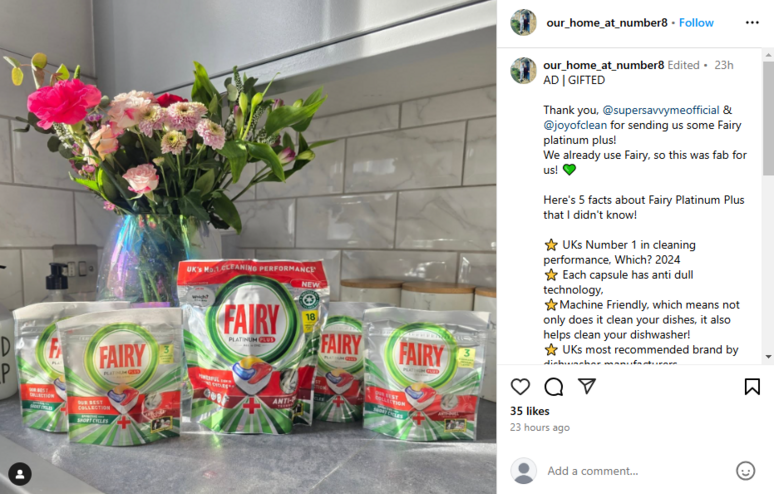Open @supersavvymeofficial profile link
The height and width of the screenshot is (494, 774).
coord(661,110)
